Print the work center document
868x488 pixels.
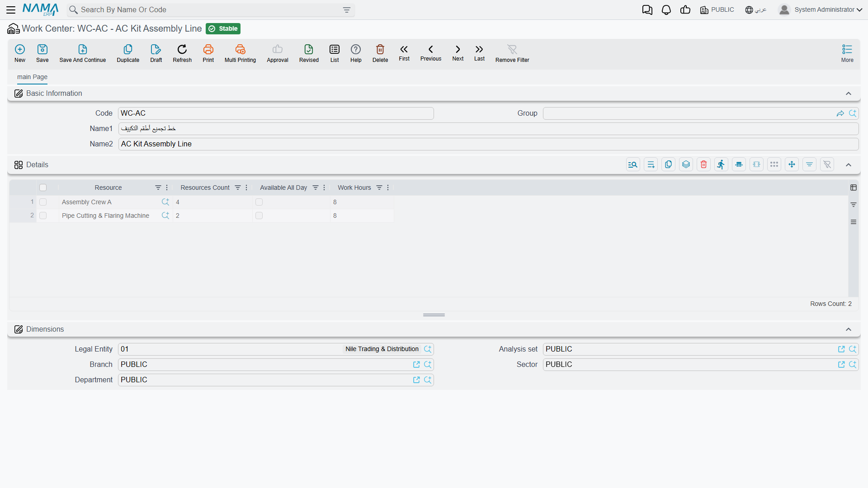[208, 53]
